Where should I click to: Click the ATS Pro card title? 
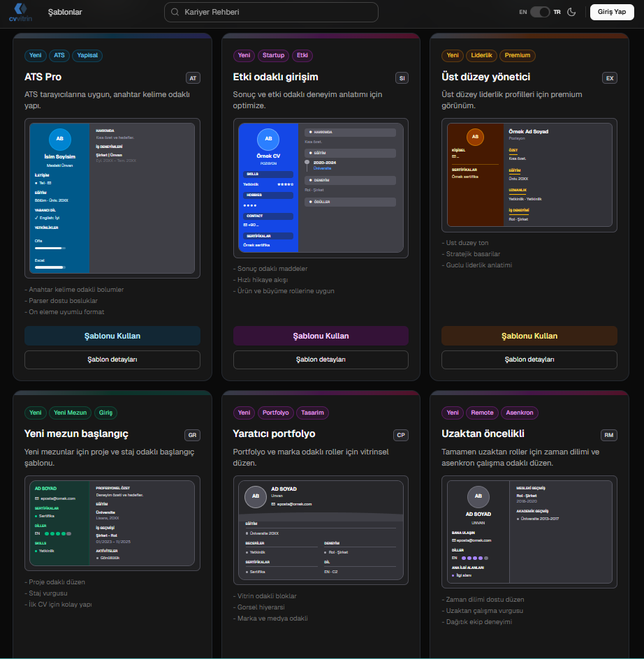click(x=43, y=77)
